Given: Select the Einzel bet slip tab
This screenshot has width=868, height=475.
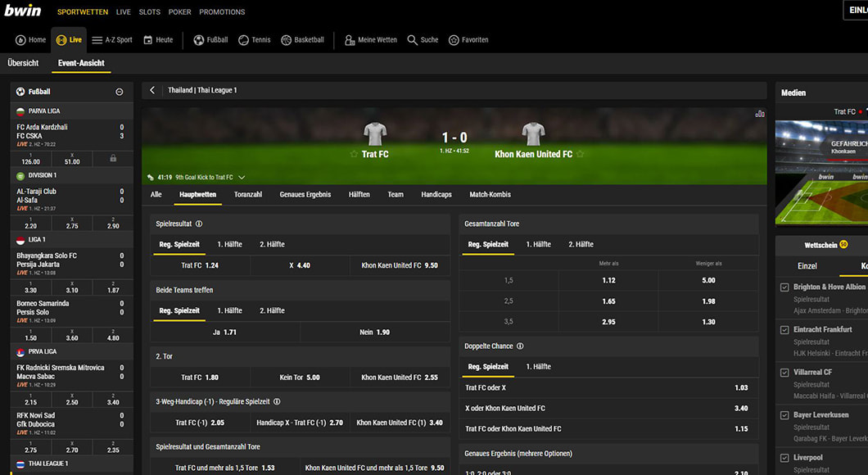Looking at the screenshot, I should [807, 266].
